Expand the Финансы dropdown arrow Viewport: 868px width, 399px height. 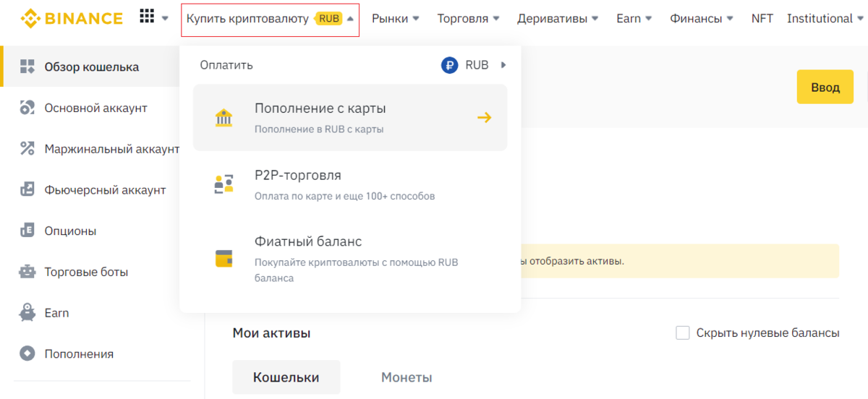[x=730, y=19]
